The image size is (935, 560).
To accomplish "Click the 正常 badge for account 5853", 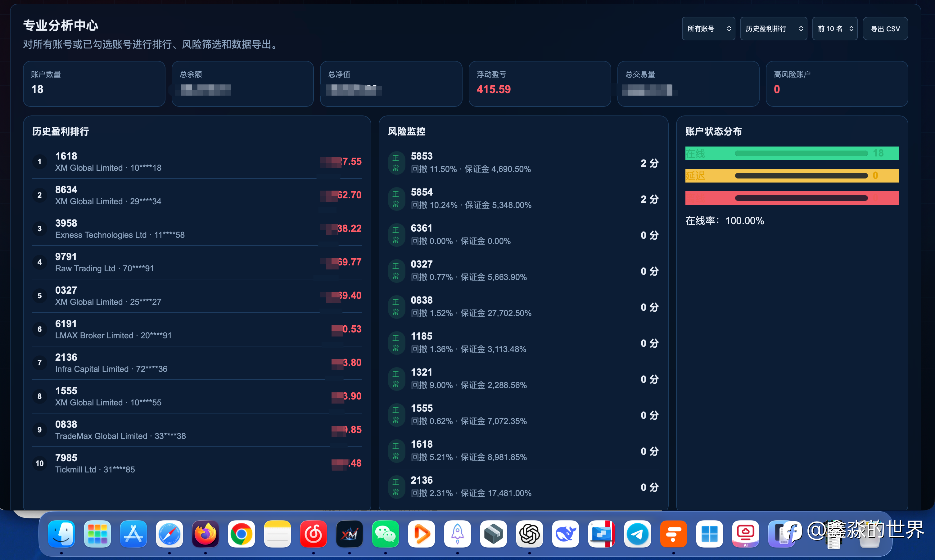I will click(396, 163).
